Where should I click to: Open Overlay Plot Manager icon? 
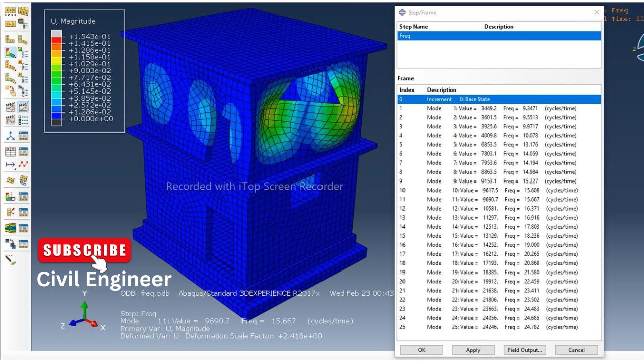click(23, 244)
